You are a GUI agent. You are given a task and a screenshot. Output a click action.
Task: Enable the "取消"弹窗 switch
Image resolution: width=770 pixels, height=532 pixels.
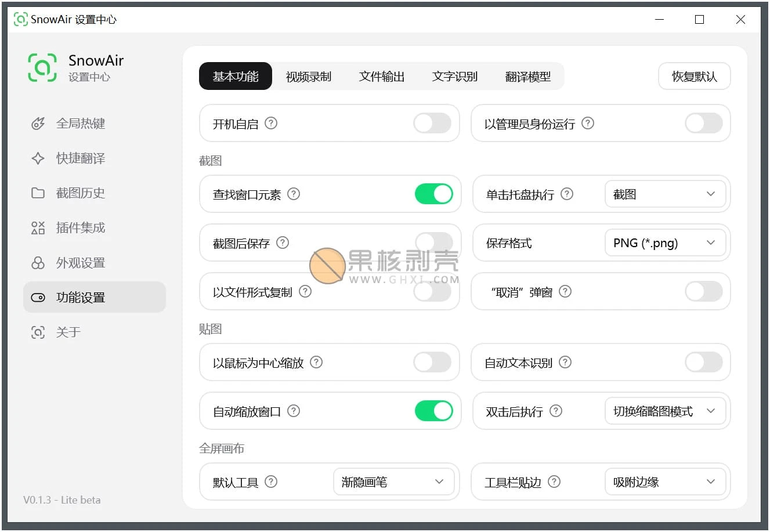[x=704, y=291]
